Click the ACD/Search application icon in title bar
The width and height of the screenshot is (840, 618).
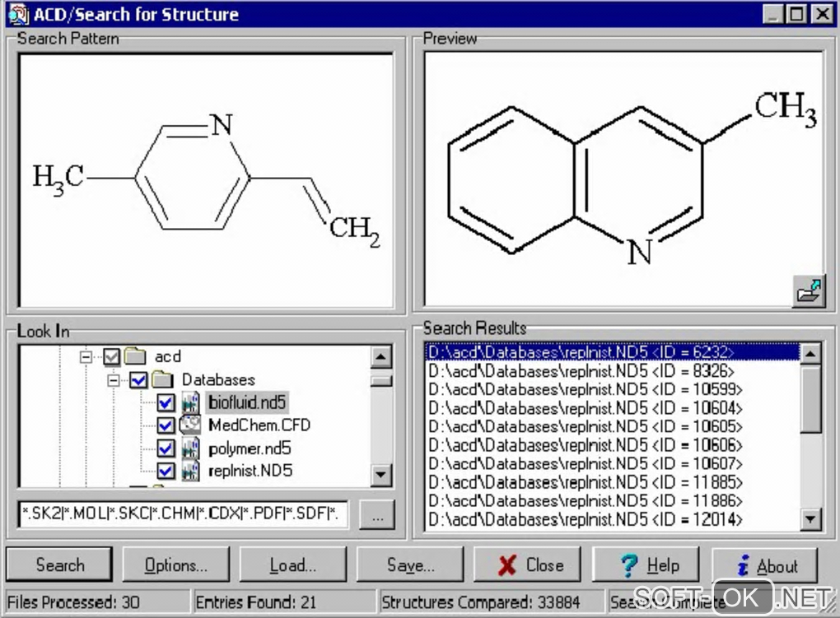(x=19, y=15)
